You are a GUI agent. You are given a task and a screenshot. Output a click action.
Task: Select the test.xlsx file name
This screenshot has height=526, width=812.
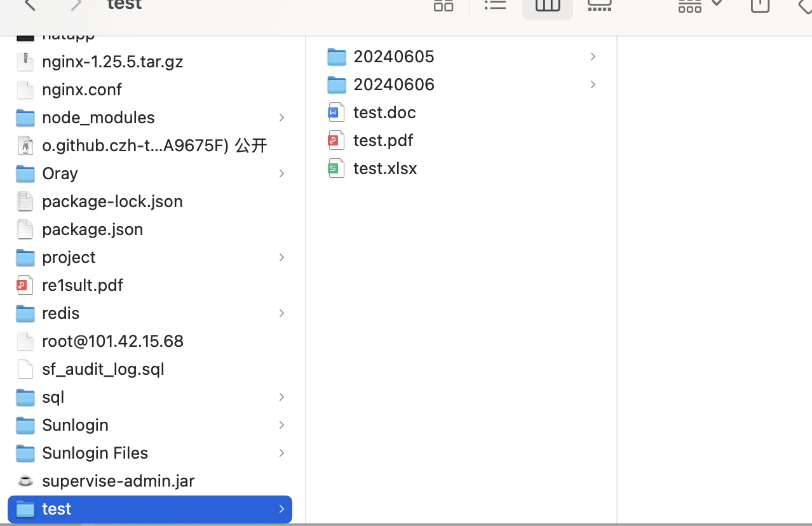tap(385, 168)
